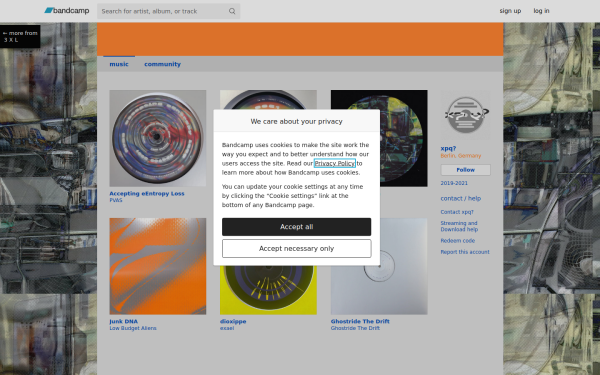Open the dark circular album cover beside the dialog
Image resolution: width=600 pixels, height=375 pixels.
tap(404, 138)
